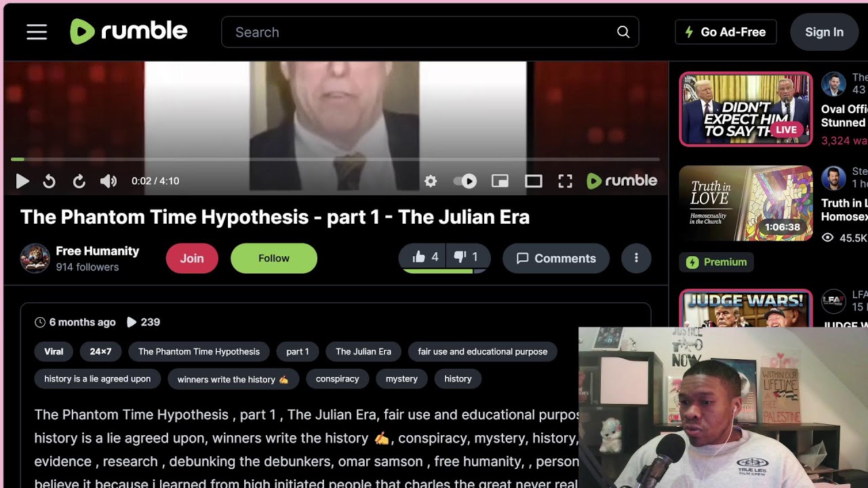
Task: Open the part 1 tag
Action: pyautogui.click(x=297, y=352)
